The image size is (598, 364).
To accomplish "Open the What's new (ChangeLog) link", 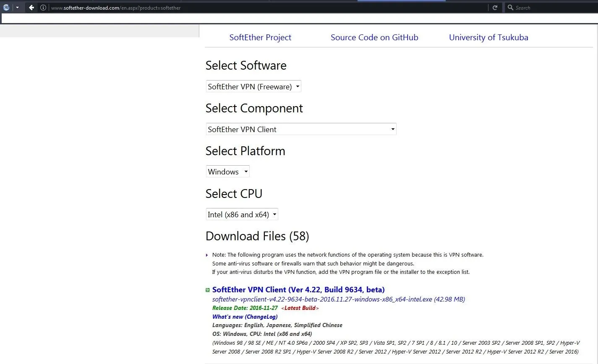I will (x=245, y=317).
